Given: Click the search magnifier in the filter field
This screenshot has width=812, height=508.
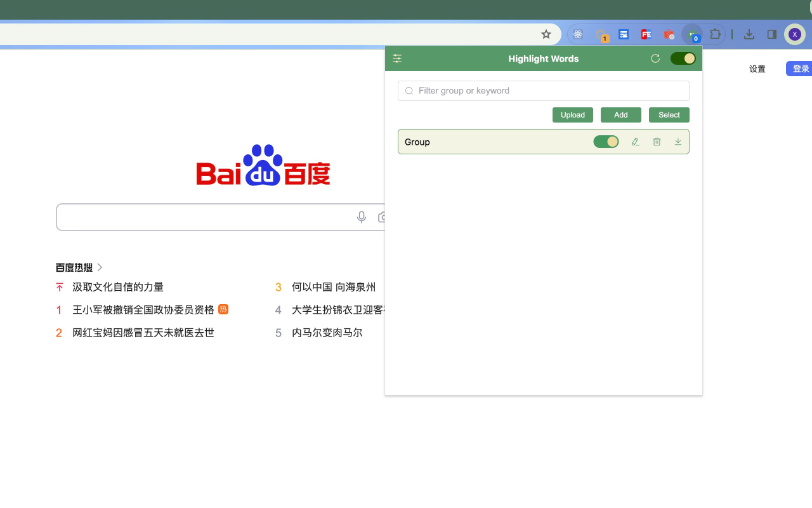Looking at the screenshot, I should click(409, 91).
